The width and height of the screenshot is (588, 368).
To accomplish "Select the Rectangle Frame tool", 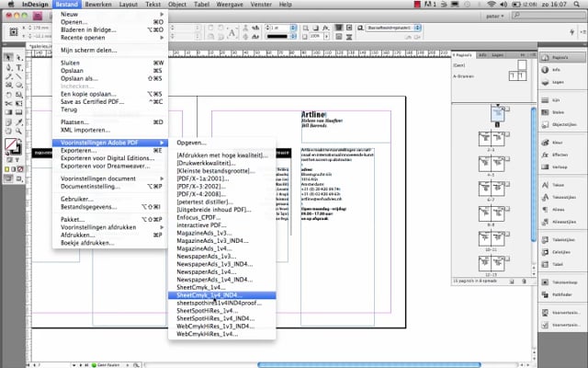I will tap(8, 86).
